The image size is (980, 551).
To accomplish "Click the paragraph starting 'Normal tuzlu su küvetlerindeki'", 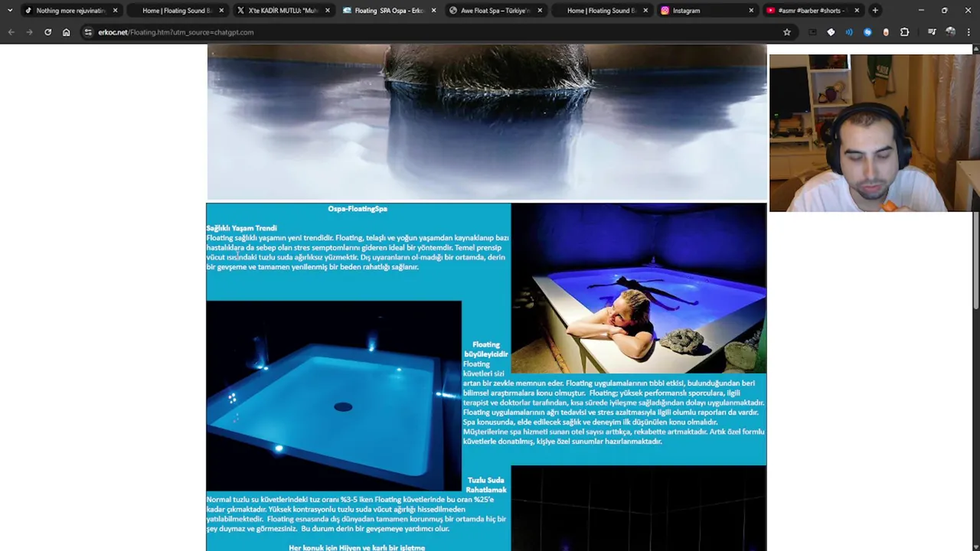I will coord(356,514).
